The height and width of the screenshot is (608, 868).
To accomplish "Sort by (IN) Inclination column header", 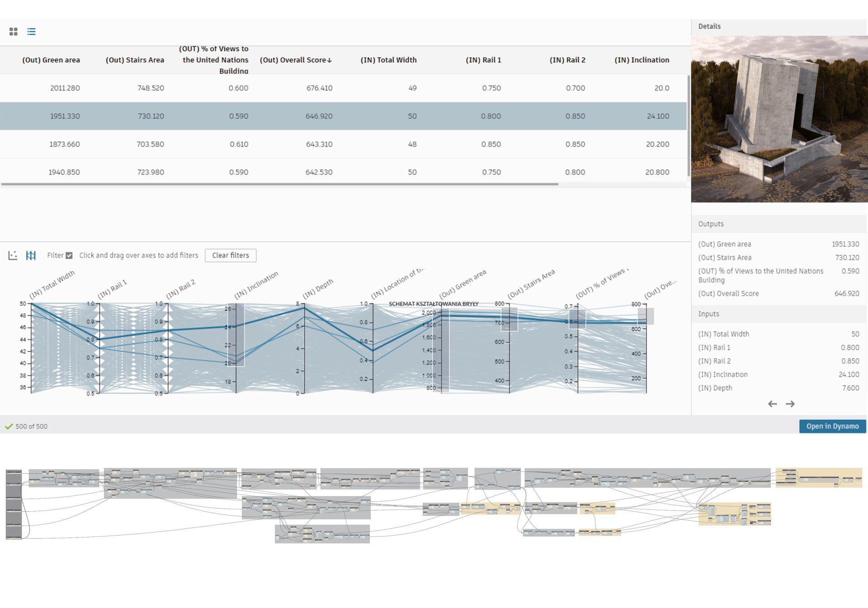I will [x=642, y=60].
